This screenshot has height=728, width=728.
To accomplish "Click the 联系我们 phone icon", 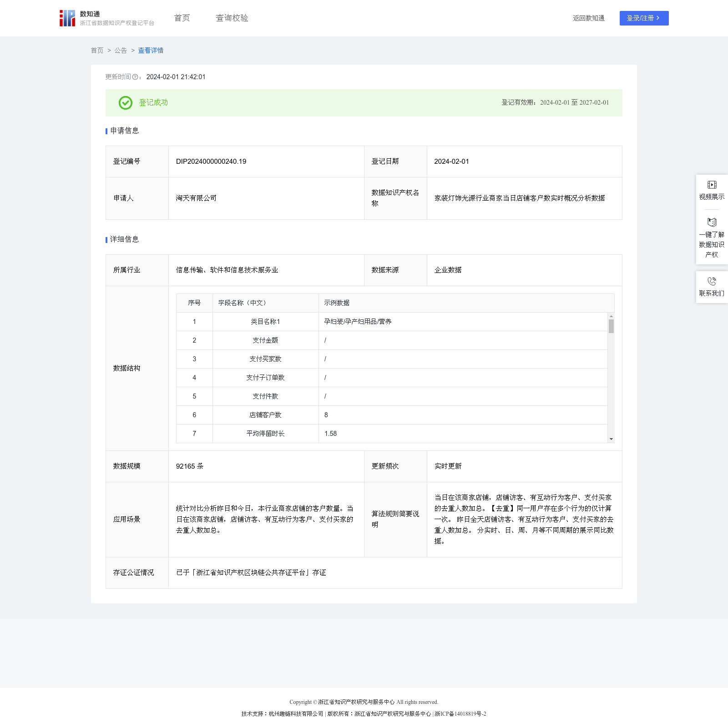I will pyautogui.click(x=712, y=282).
